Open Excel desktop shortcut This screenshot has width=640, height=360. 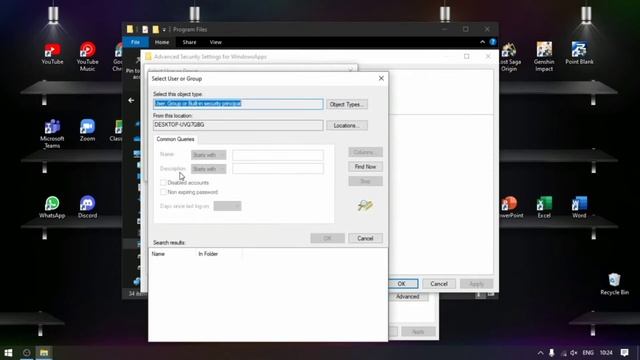[x=544, y=207]
